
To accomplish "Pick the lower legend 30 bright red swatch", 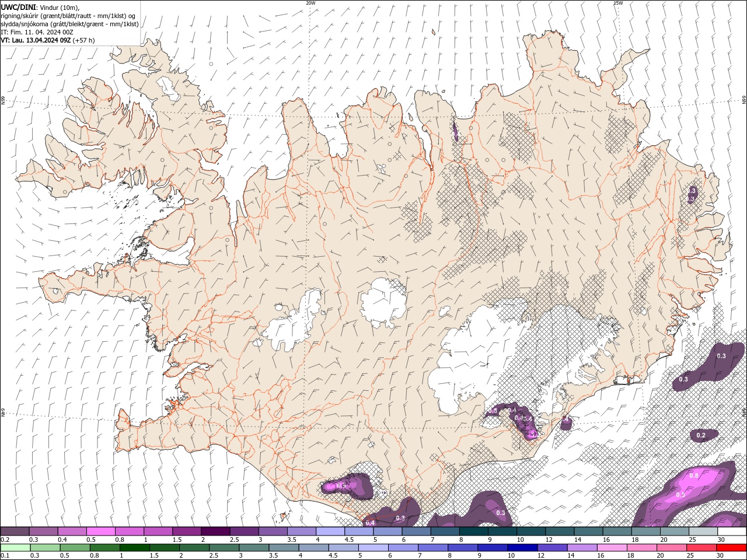I will 732,548.
